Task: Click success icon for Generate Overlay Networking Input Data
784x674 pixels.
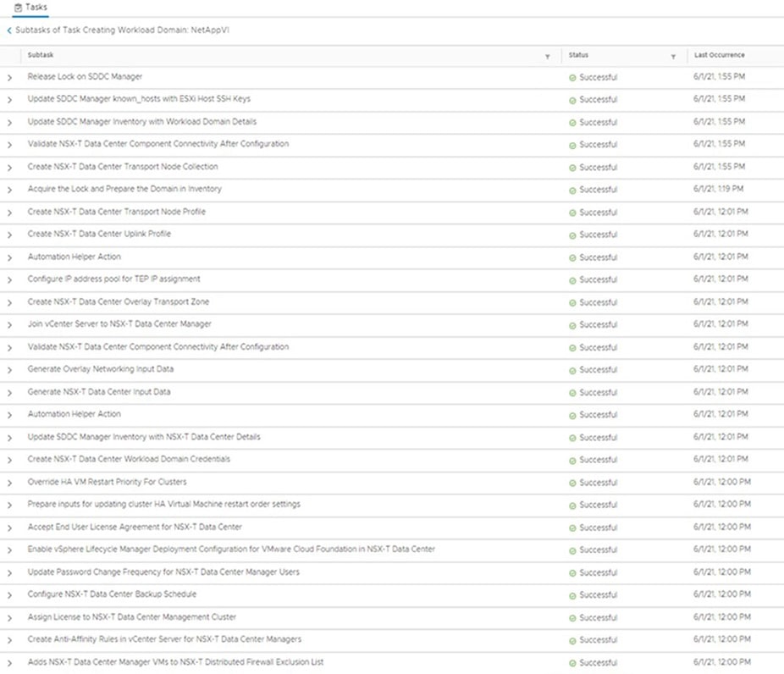Action: (572, 370)
